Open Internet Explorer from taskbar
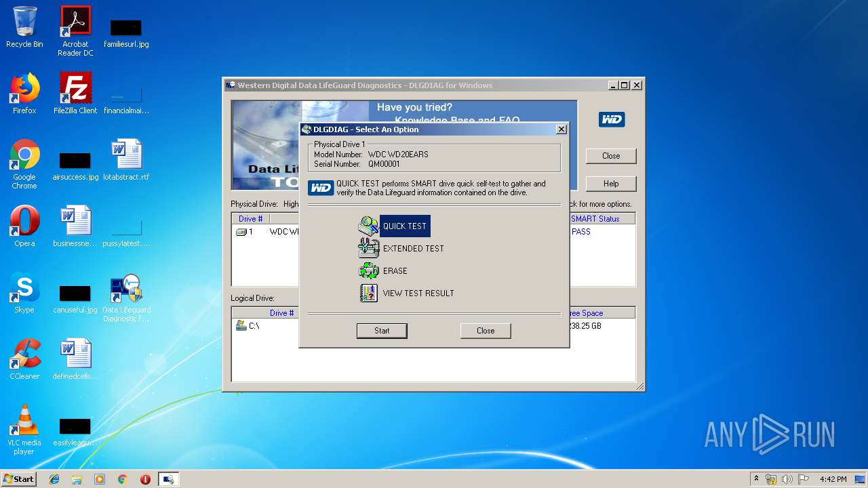868x488 pixels. click(54, 479)
